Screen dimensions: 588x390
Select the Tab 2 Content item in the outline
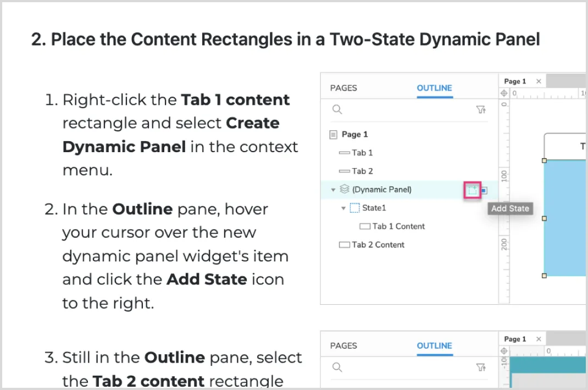coord(378,245)
